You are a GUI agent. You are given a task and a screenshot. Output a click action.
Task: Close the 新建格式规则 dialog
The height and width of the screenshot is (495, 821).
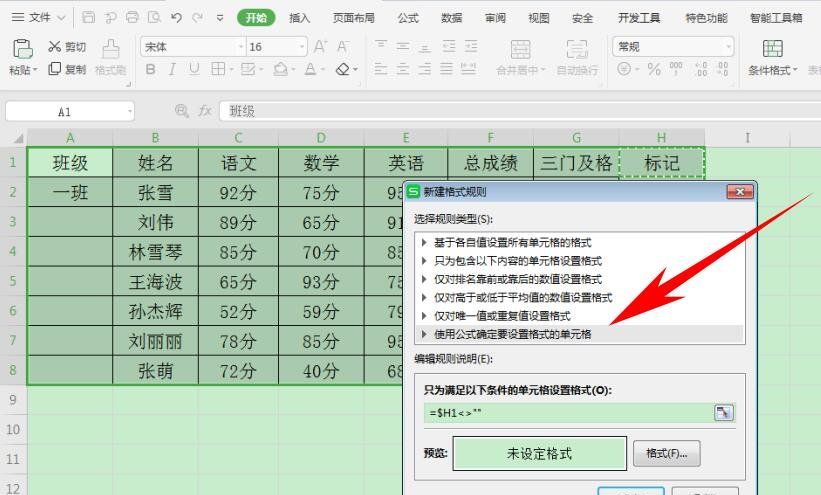(x=740, y=192)
